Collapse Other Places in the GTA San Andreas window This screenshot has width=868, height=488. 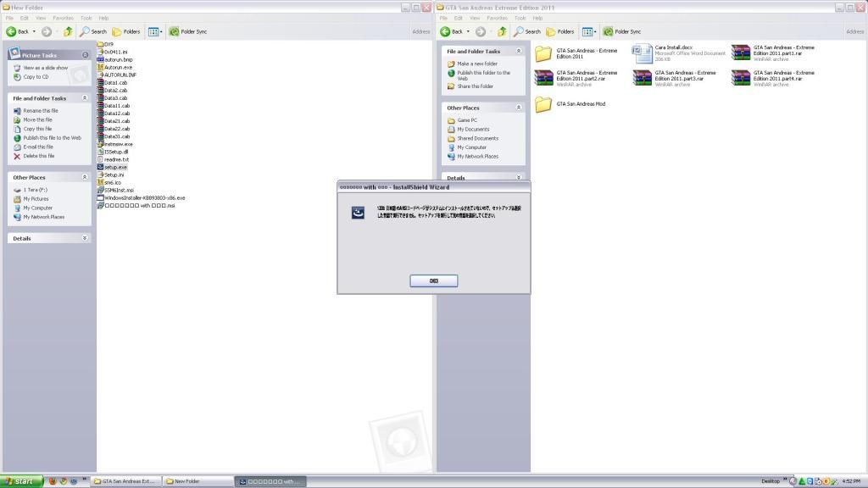tap(519, 108)
